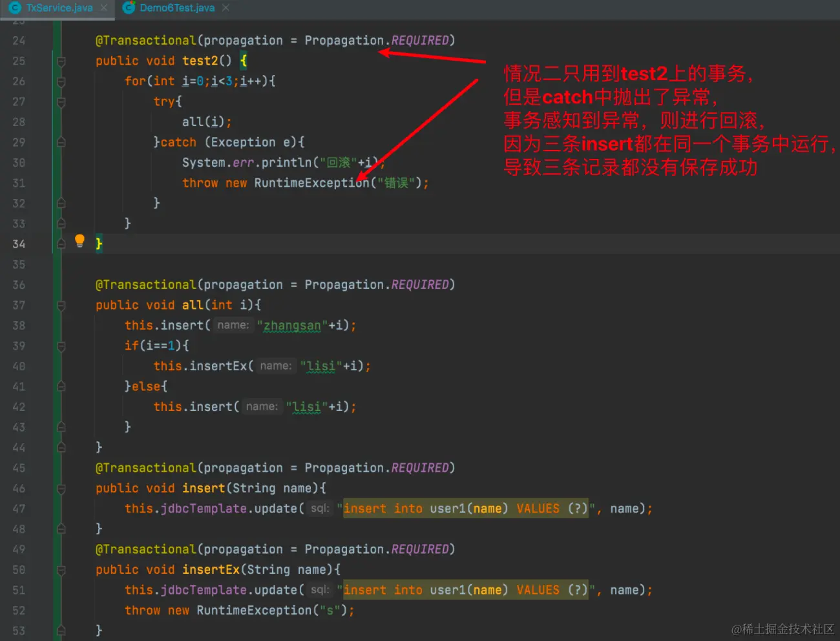Screen dimensions: 840x641
Task: Click the catch (Exception e) clause
Action: (x=233, y=143)
